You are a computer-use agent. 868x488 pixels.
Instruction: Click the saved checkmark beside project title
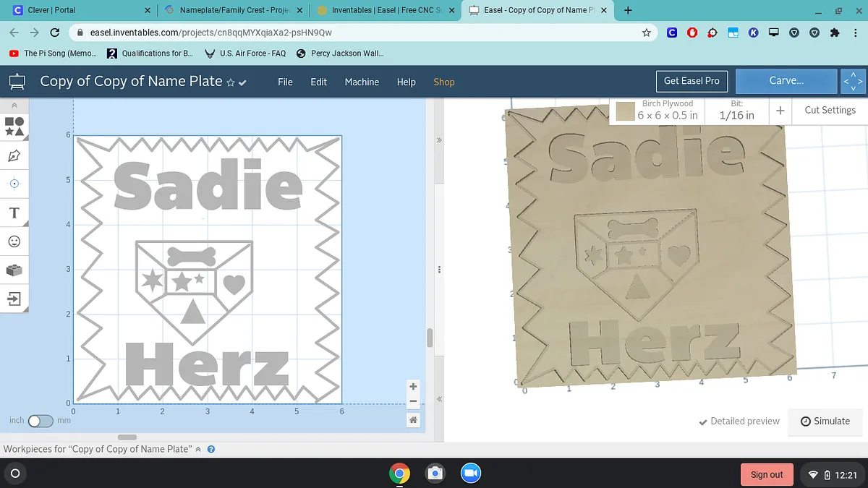pos(242,82)
